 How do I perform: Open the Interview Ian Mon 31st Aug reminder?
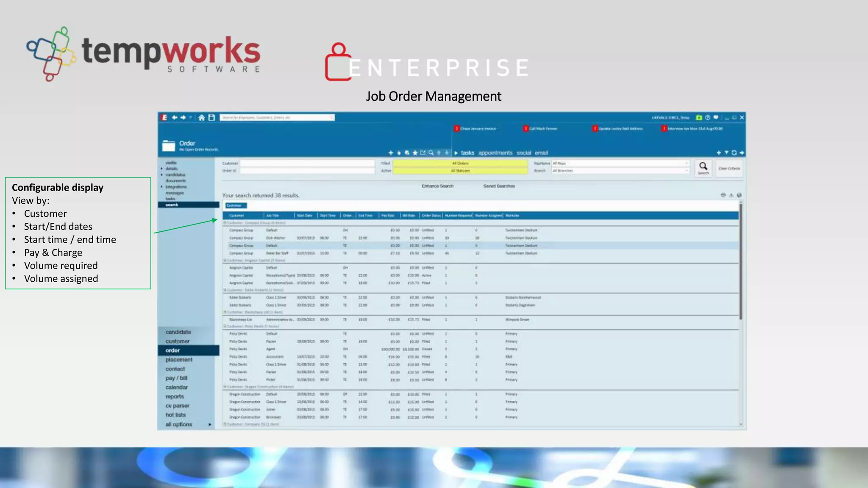(x=693, y=128)
